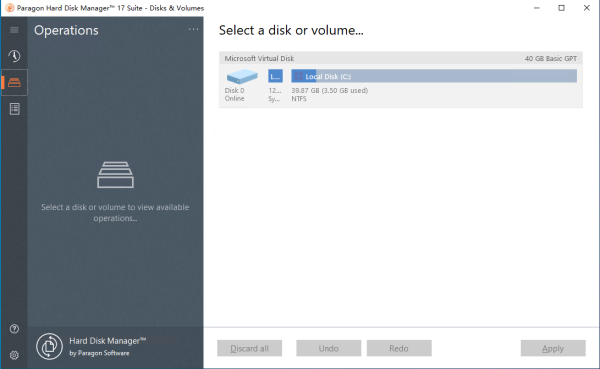Click the Paragon app icon in title bar
The height and width of the screenshot is (369, 600).
[10, 8]
